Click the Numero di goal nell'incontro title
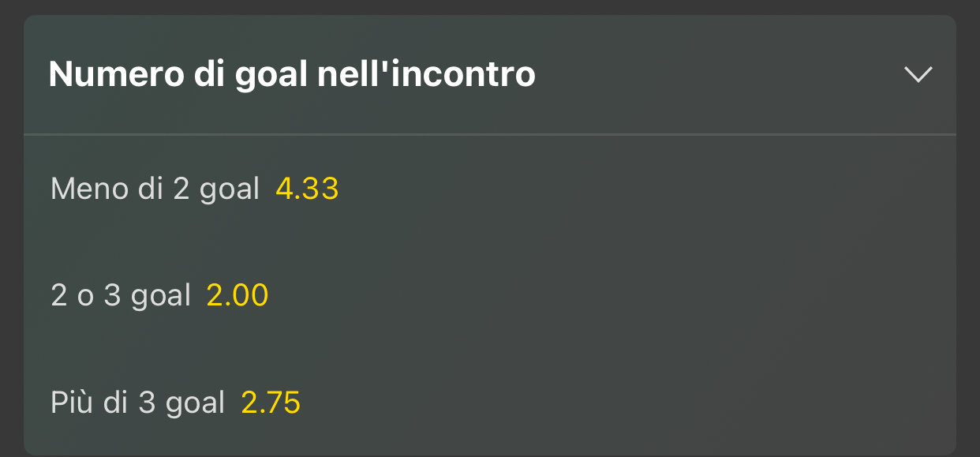Viewport: 980px width, 457px height. (x=292, y=75)
